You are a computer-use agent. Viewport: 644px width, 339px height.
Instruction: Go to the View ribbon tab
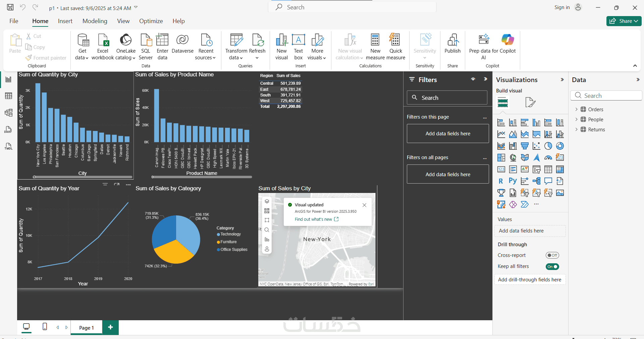123,21
